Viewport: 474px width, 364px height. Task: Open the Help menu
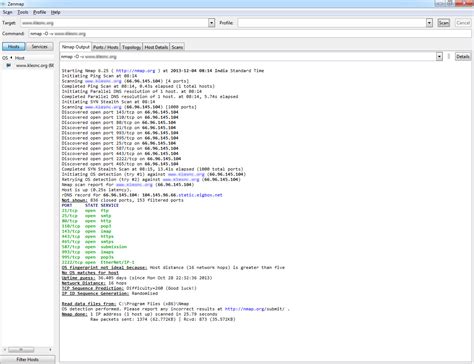click(x=55, y=12)
